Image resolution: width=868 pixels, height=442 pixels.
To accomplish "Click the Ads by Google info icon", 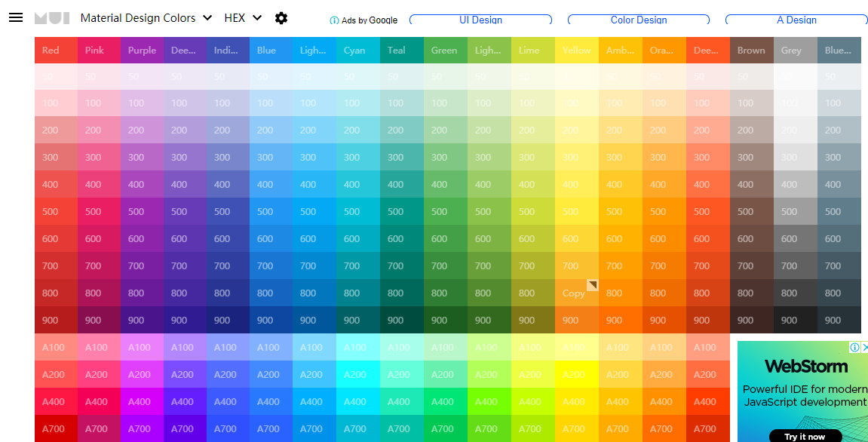I will click(x=333, y=20).
